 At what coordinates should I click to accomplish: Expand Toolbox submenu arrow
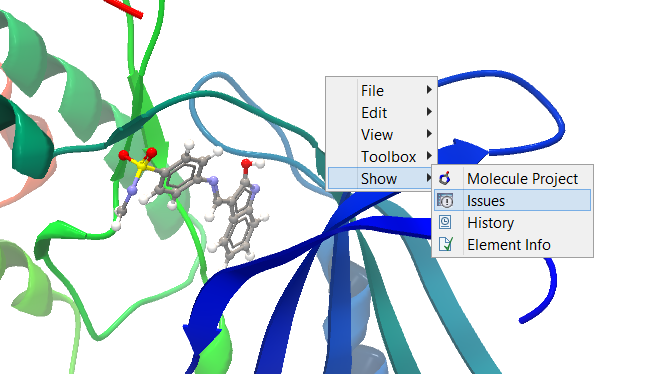click(429, 156)
